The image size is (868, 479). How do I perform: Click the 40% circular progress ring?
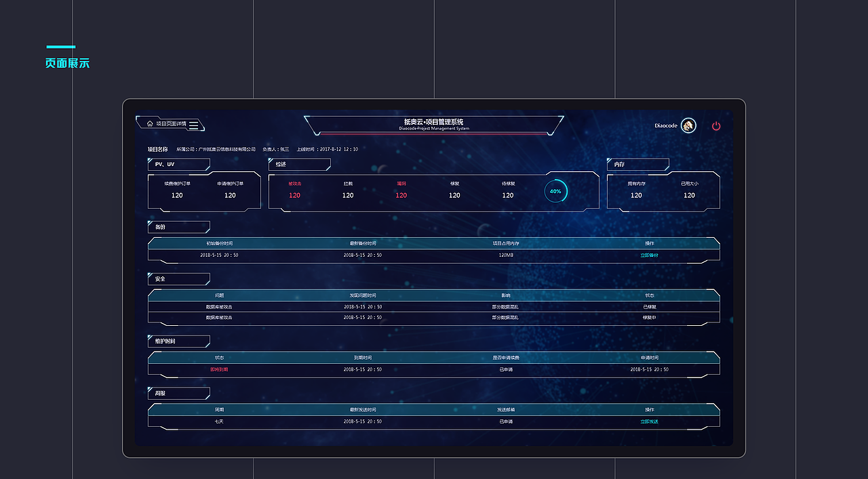(555, 191)
